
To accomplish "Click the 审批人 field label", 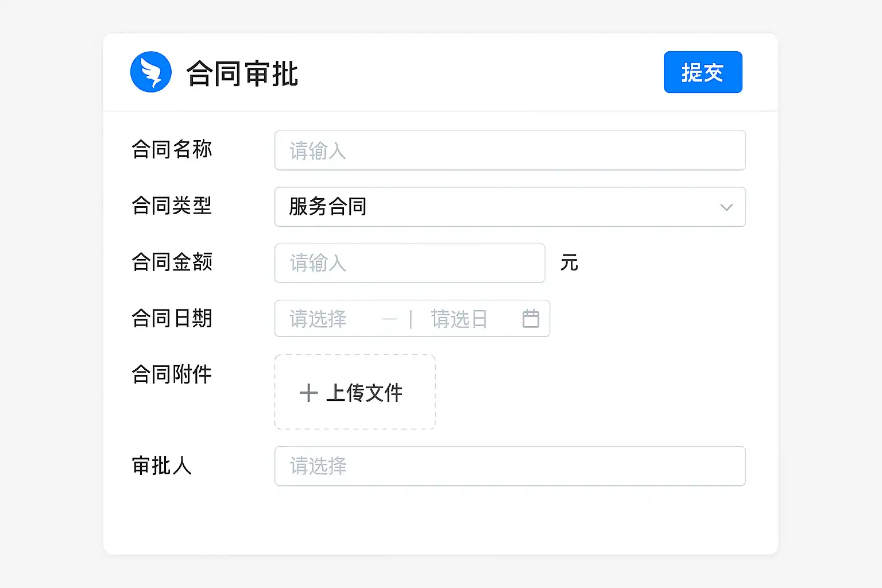I will click(161, 466).
